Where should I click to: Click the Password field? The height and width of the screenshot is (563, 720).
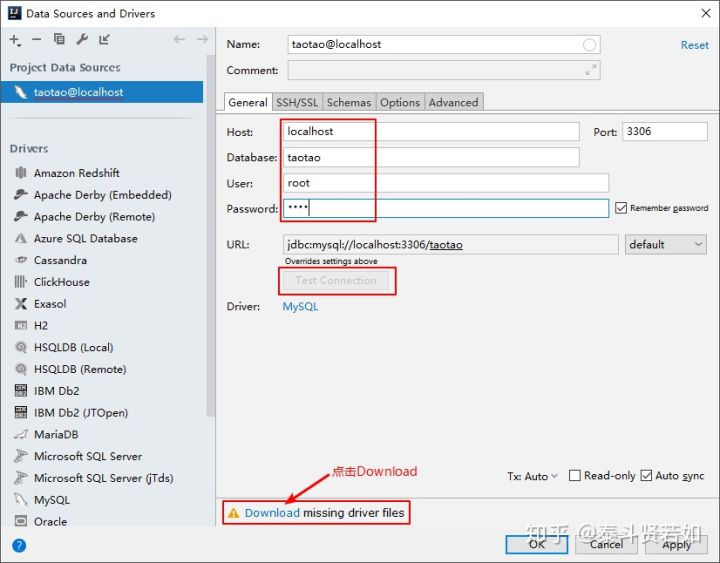pyautogui.click(x=445, y=208)
